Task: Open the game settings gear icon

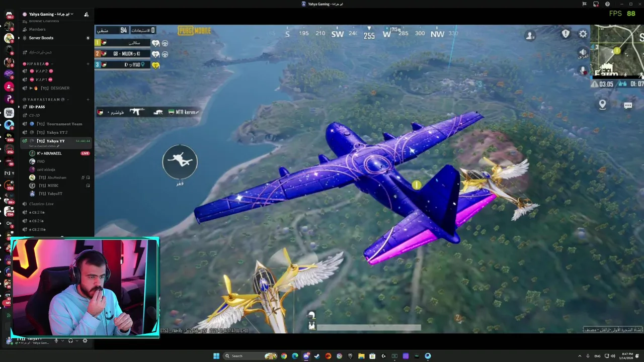Action: pyautogui.click(x=583, y=34)
